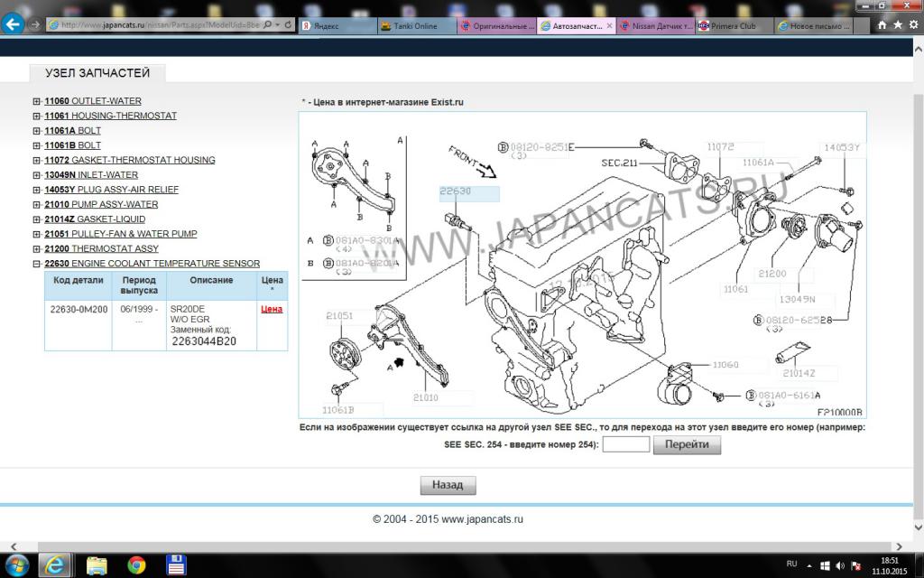
Task: Open the 21010 PUMP ASSY-WATER link
Action: click(x=101, y=204)
